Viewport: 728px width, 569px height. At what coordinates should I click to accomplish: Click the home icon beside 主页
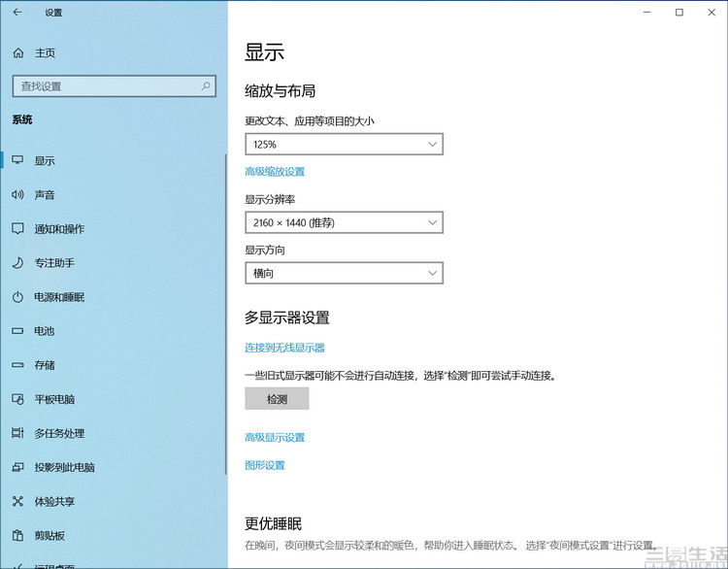(18, 53)
